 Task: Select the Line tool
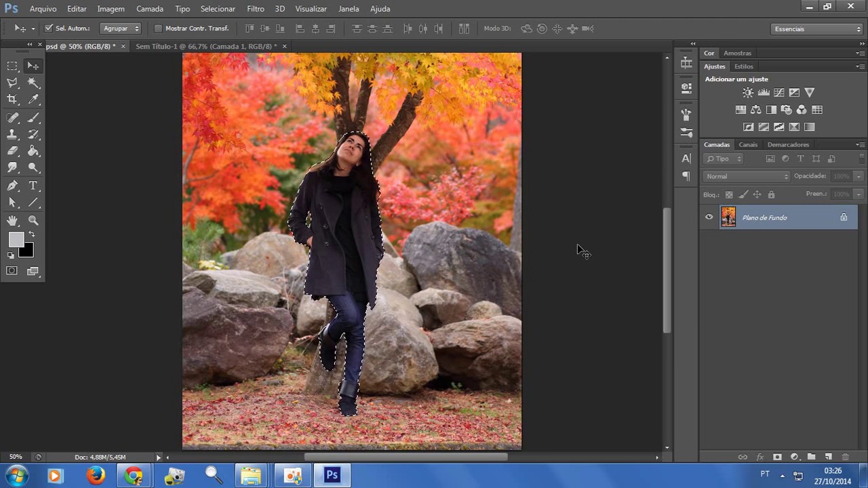pos(33,203)
